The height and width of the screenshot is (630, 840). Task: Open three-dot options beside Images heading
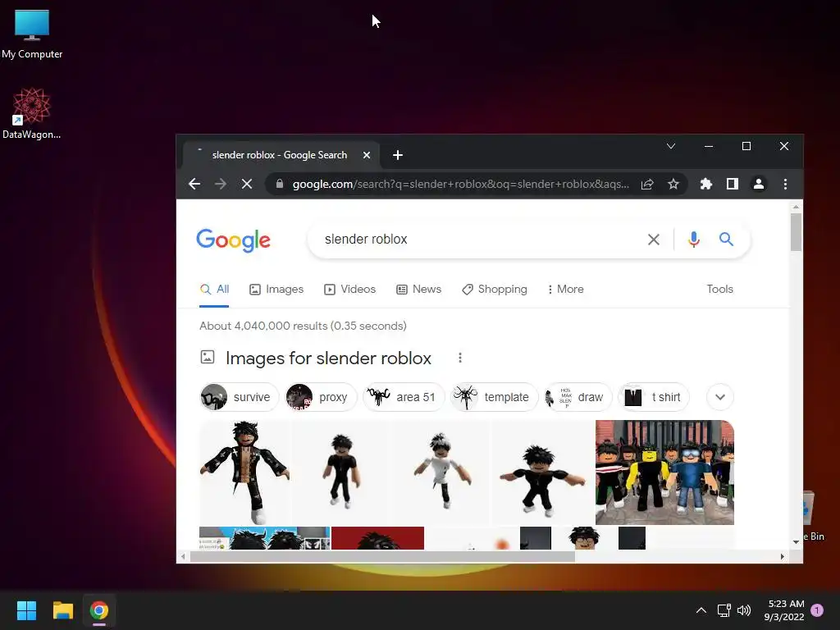click(459, 358)
